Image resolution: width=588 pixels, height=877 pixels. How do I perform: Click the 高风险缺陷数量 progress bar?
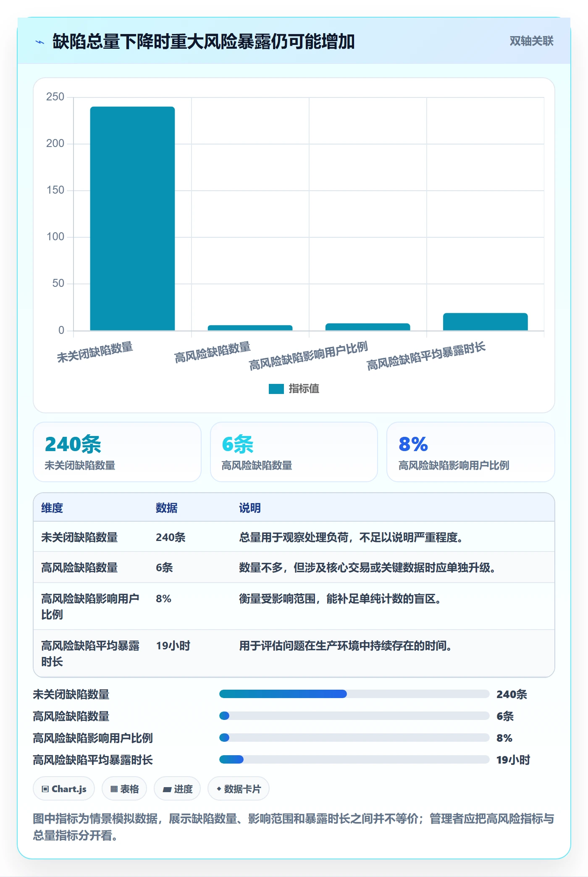click(354, 716)
